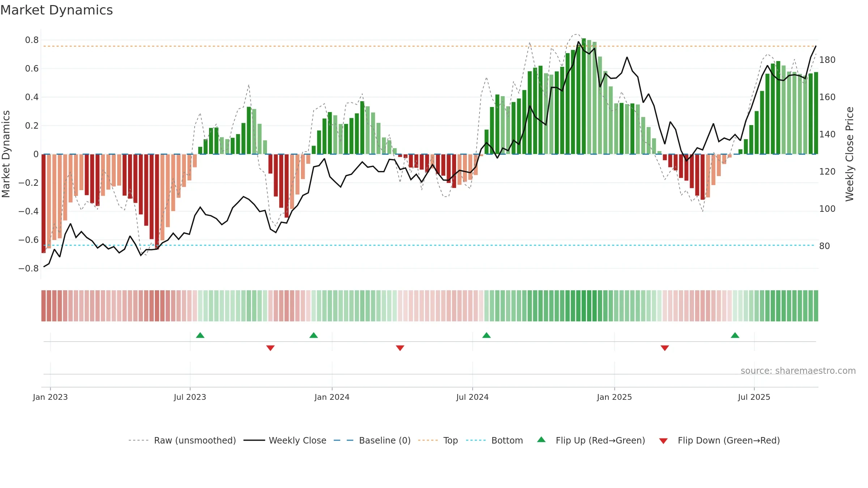868x488 pixels.
Task: Click the tallest green bar near 0.8
Action: (584, 96)
